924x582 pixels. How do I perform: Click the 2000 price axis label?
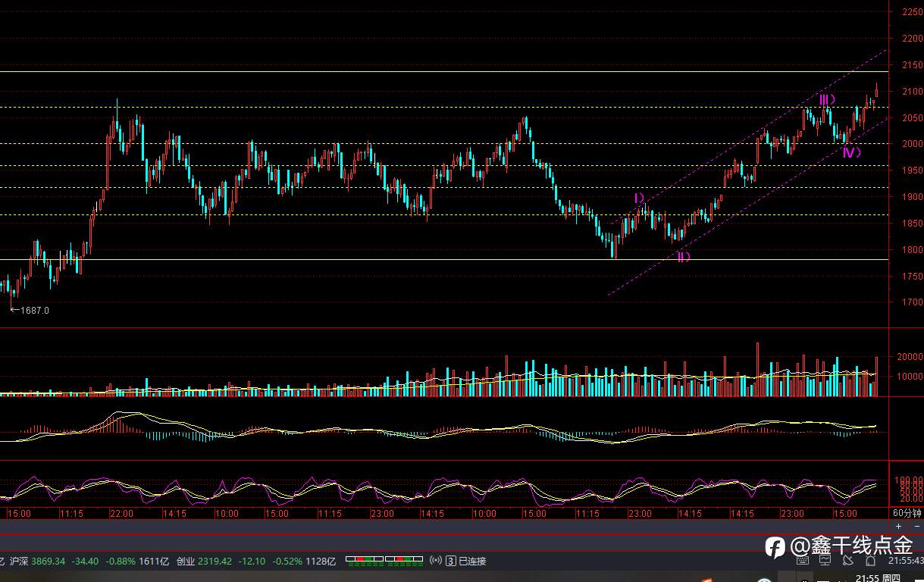pos(912,144)
